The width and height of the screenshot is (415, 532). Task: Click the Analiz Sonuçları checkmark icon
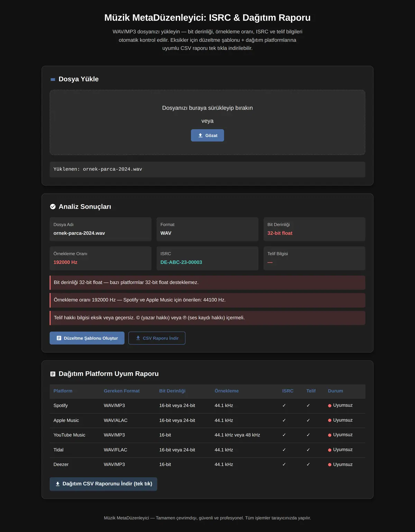pos(53,207)
